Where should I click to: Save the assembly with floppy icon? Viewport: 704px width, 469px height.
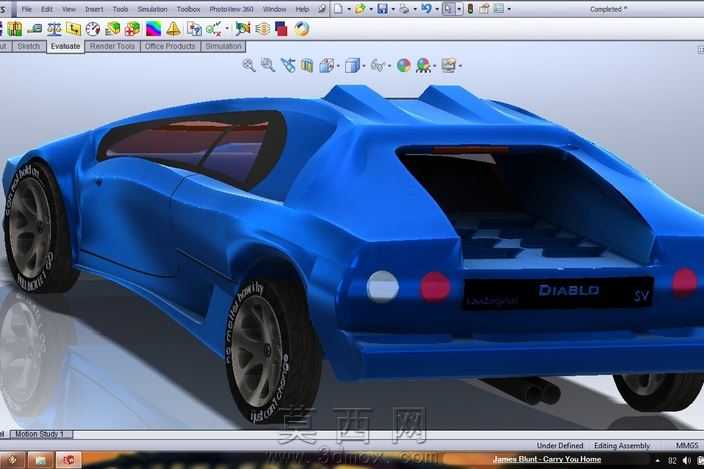tap(382, 9)
